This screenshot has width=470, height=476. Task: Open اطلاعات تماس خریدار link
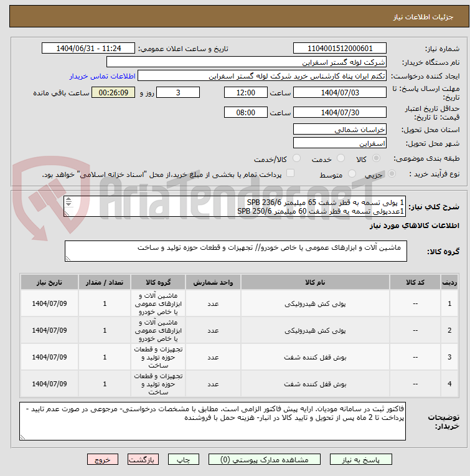tap(102, 76)
